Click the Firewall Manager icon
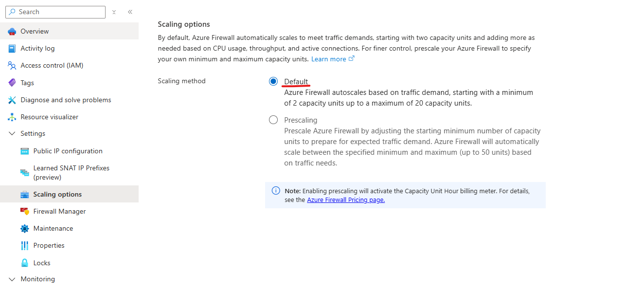The image size is (644, 292). [x=25, y=211]
